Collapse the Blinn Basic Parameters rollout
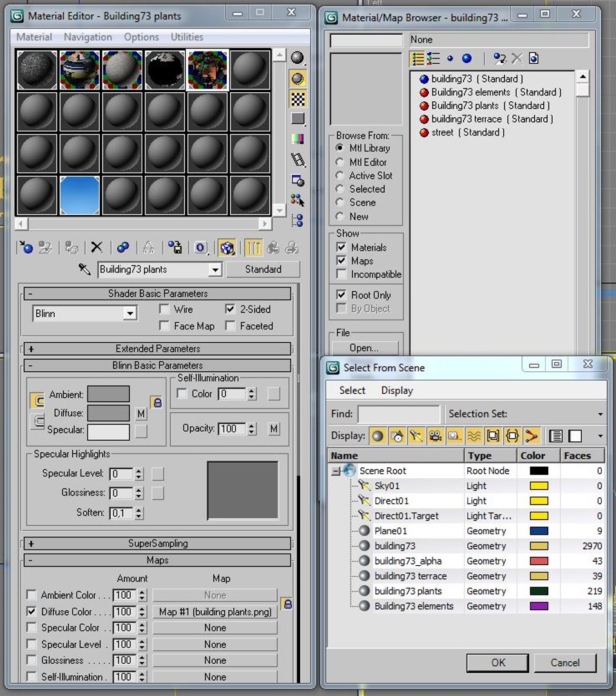The width and height of the screenshot is (616, 696). [x=158, y=365]
